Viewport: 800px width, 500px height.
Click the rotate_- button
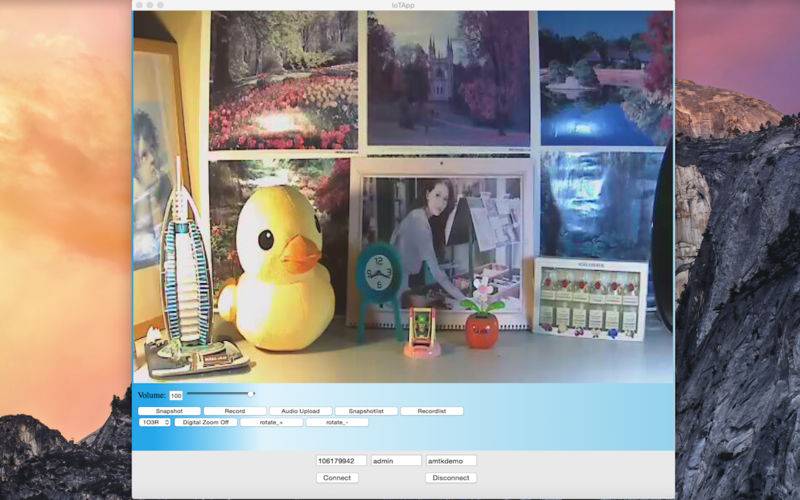click(x=337, y=422)
